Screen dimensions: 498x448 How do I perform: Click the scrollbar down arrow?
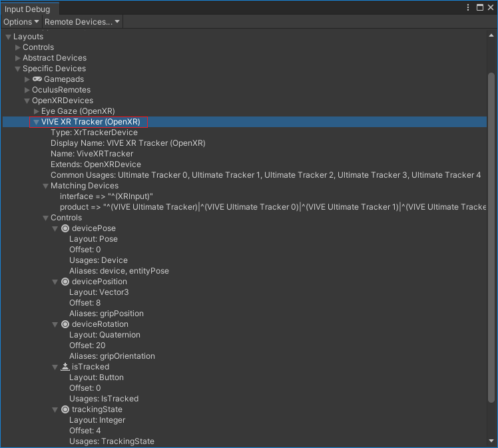[491, 441]
